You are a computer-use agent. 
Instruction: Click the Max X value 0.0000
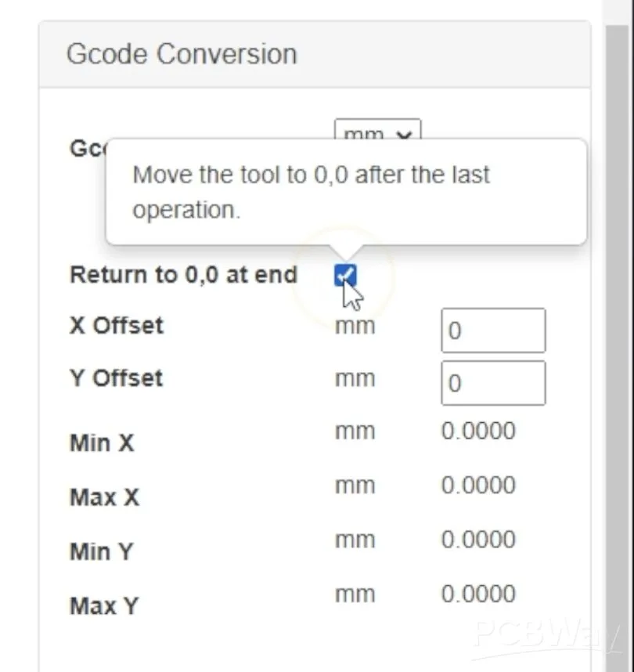tap(478, 486)
